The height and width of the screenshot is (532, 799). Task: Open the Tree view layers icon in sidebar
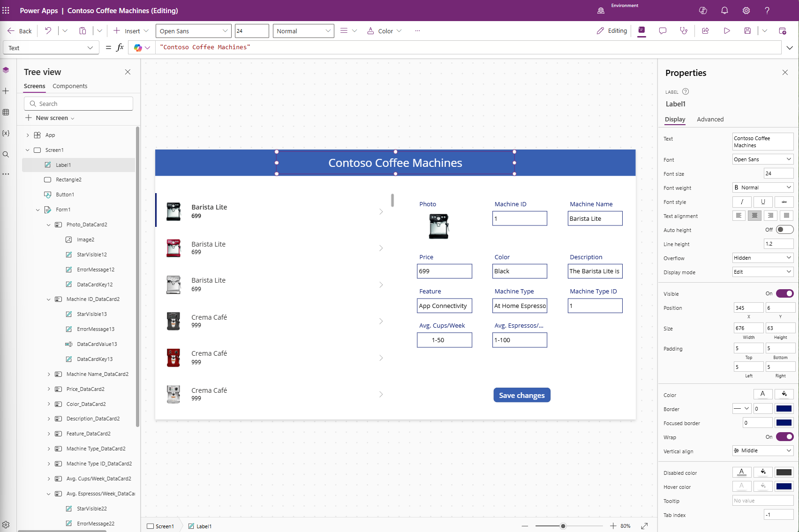click(6, 70)
